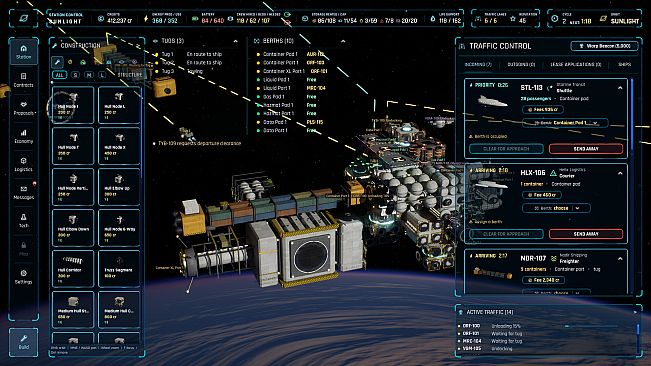Viewport: 651px width, 366px height.
Task: Open the Tech sidebar section
Action: coord(23,221)
